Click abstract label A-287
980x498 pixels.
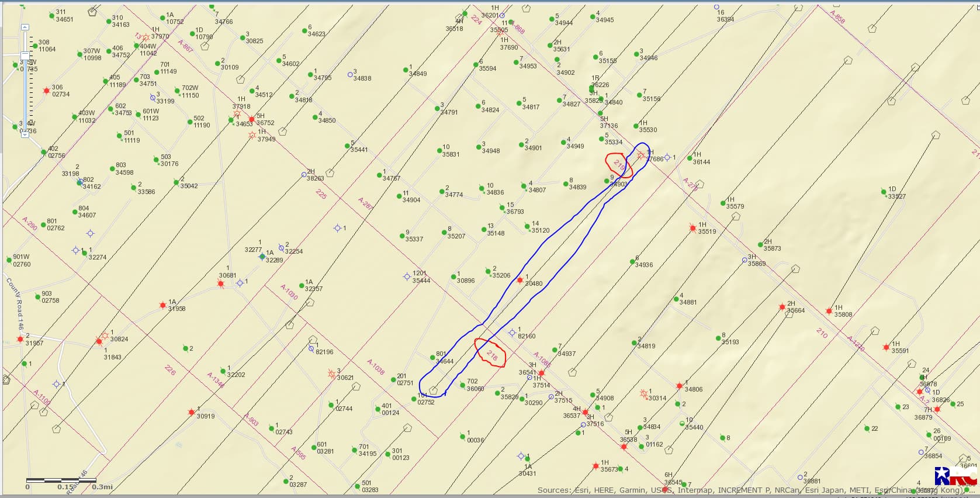[366, 203]
